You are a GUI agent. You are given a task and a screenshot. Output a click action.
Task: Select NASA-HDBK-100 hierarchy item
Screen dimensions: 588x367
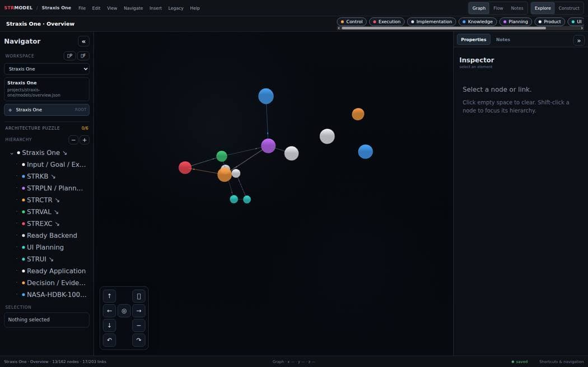(56, 295)
